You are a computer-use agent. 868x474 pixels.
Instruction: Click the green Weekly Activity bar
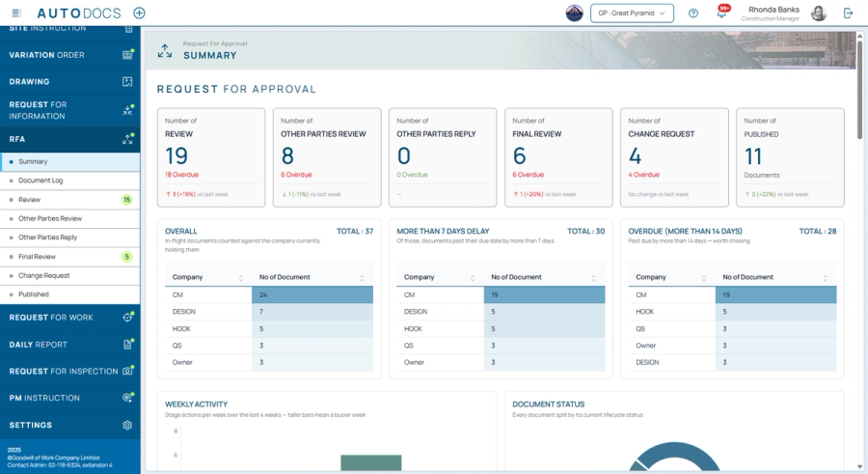371,463
